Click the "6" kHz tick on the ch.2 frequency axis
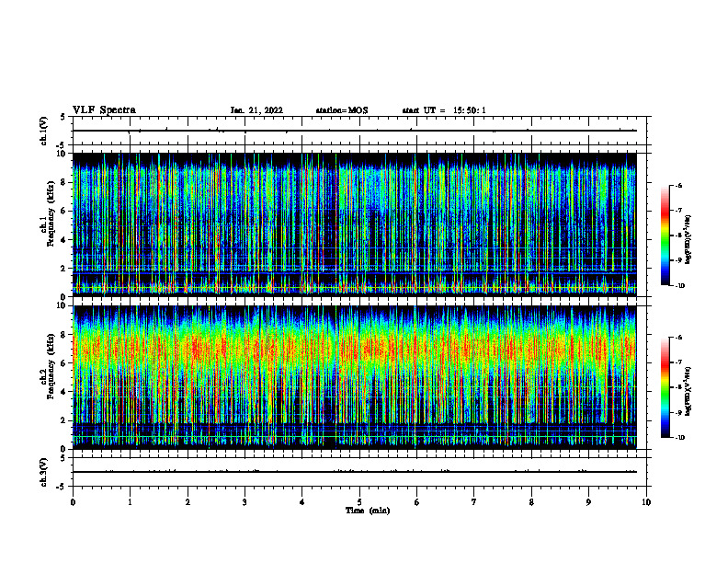Image resolution: width=728 pixels, height=563 pixels. (x=63, y=363)
